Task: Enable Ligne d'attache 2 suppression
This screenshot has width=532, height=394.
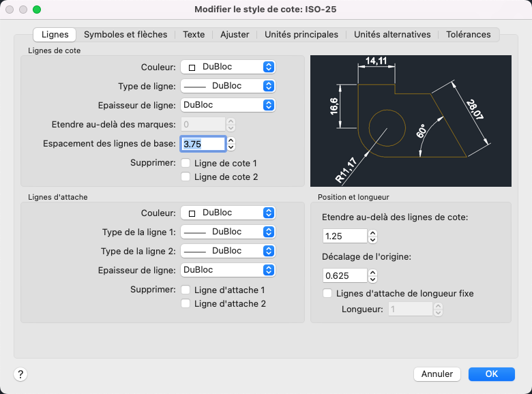Action: click(x=186, y=303)
